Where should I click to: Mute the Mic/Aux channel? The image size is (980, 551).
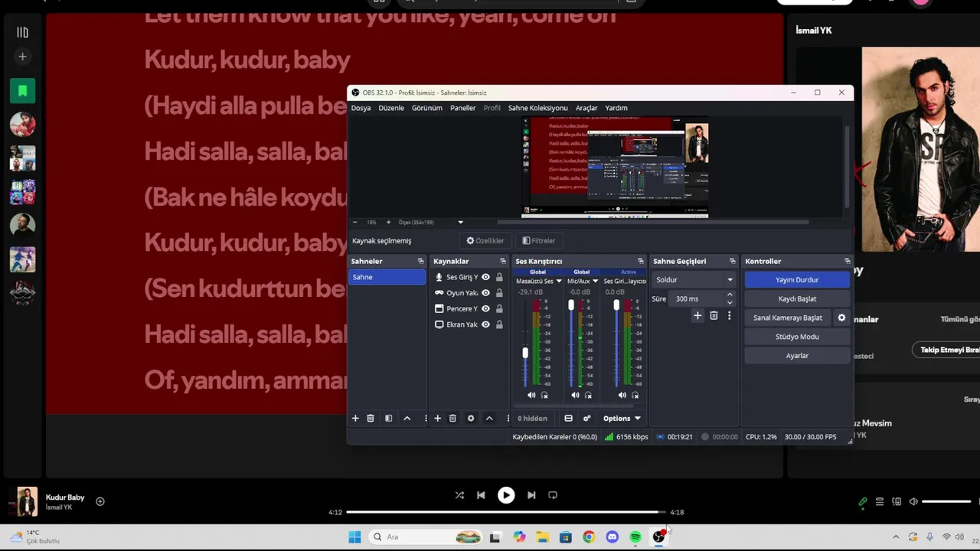[575, 396]
